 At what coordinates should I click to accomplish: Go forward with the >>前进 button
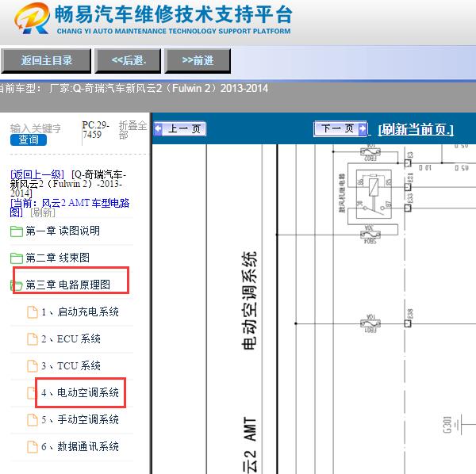point(198,61)
